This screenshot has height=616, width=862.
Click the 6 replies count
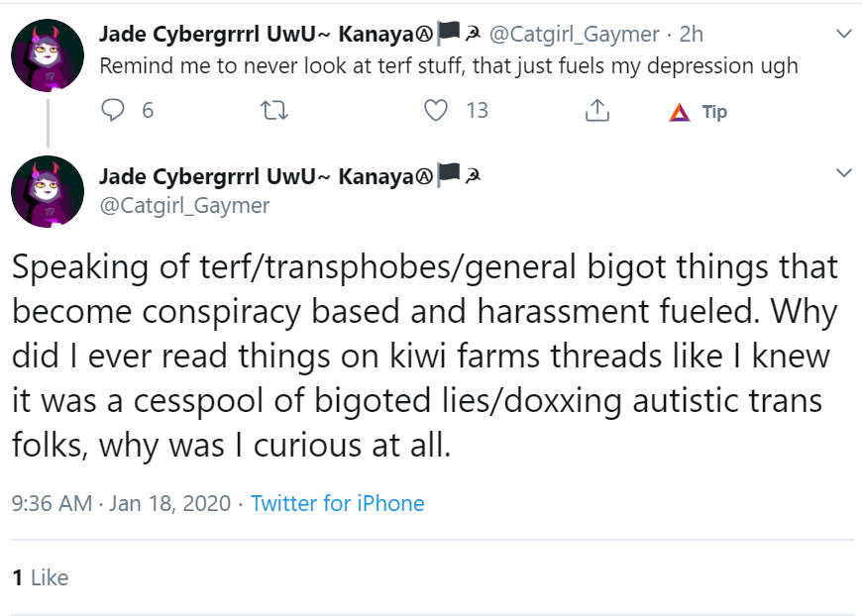(148, 111)
